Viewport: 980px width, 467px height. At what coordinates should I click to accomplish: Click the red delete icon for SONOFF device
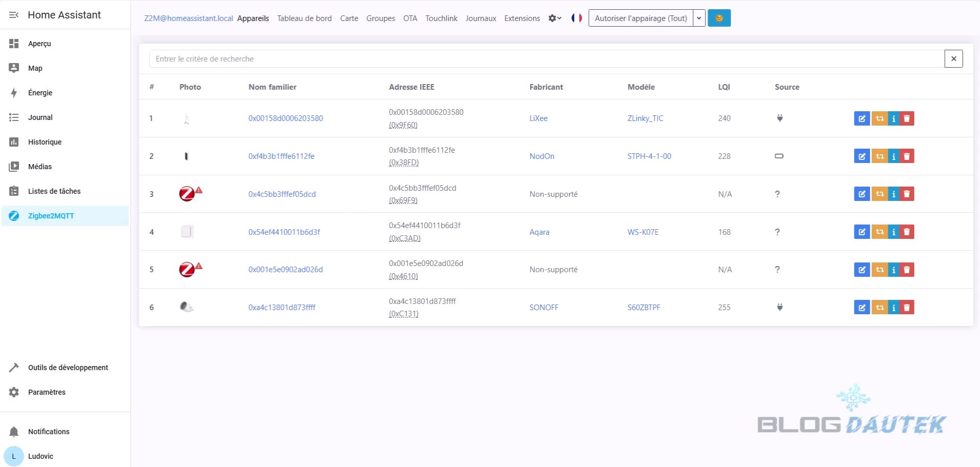(907, 308)
